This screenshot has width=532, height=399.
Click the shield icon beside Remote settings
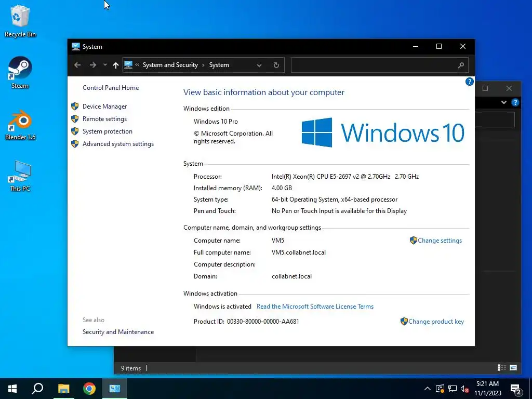coord(75,119)
